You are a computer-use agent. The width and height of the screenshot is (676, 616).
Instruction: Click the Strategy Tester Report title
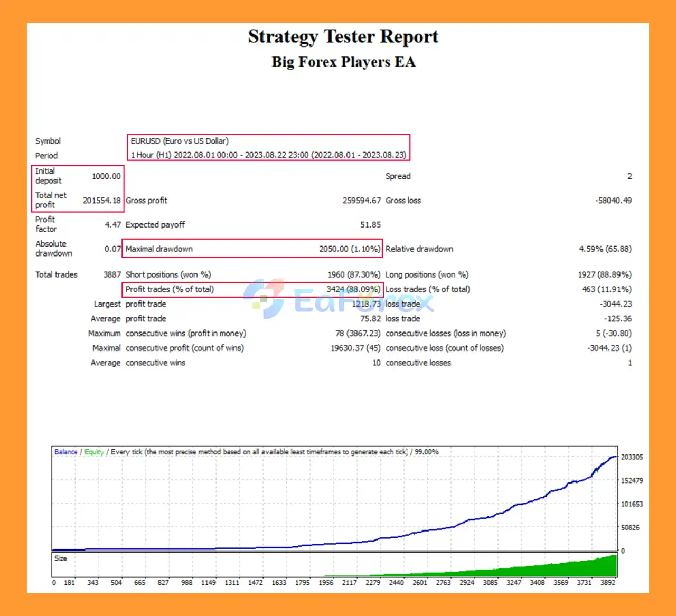click(343, 37)
